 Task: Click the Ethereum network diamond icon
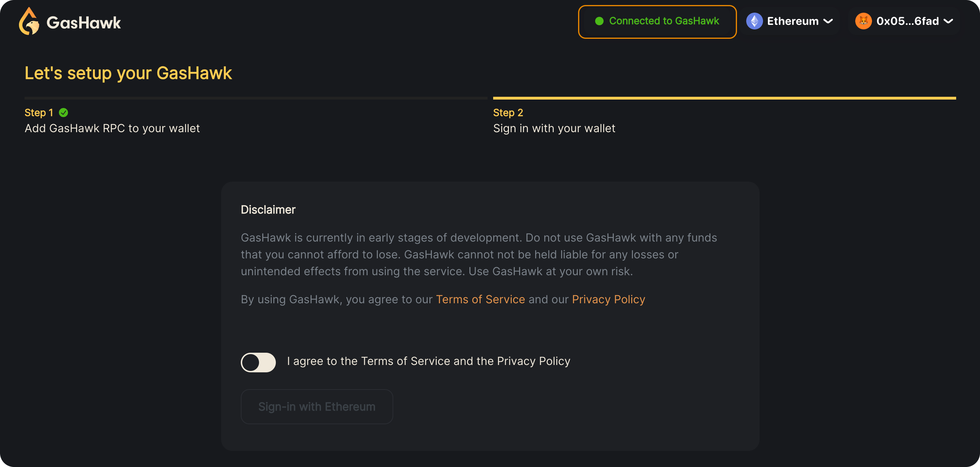click(754, 21)
